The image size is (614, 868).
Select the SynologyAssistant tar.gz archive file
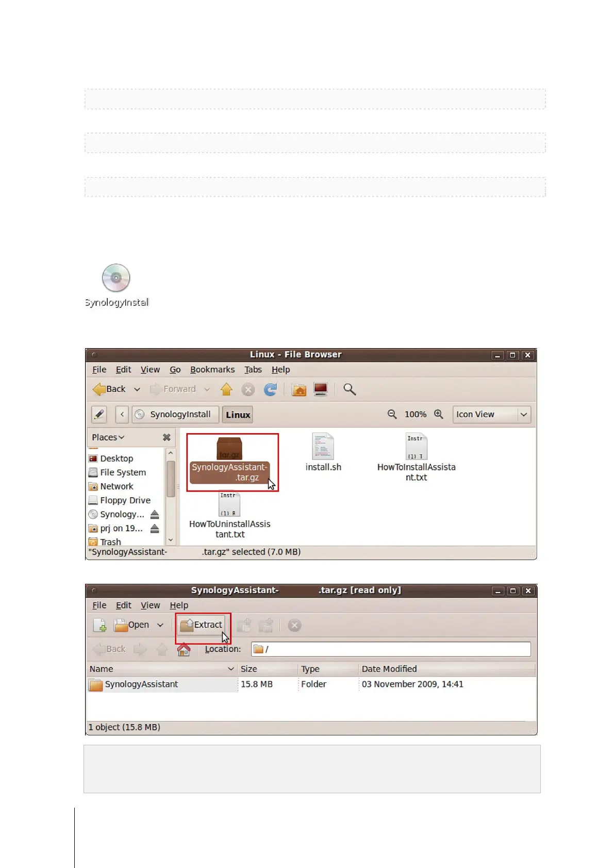[x=229, y=461]
